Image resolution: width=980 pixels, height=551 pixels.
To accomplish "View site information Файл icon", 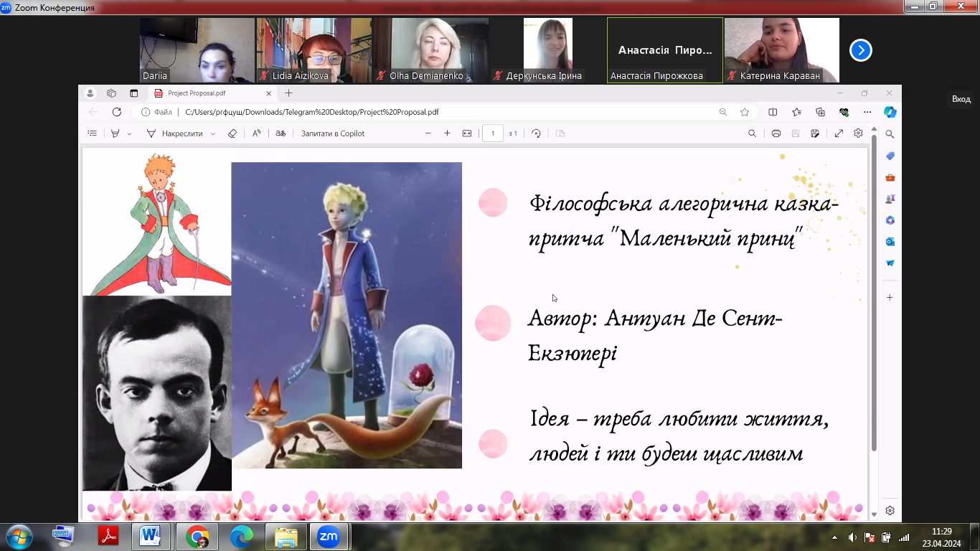I will tap(156, 112).
